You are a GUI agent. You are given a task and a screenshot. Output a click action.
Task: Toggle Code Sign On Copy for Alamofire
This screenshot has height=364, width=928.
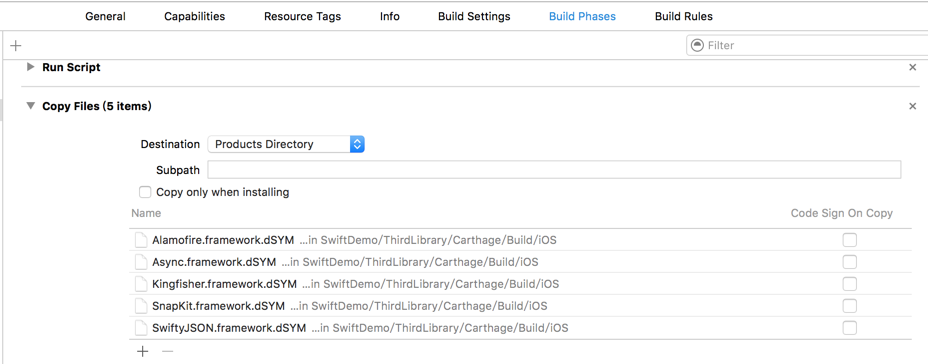click(849, 240)
